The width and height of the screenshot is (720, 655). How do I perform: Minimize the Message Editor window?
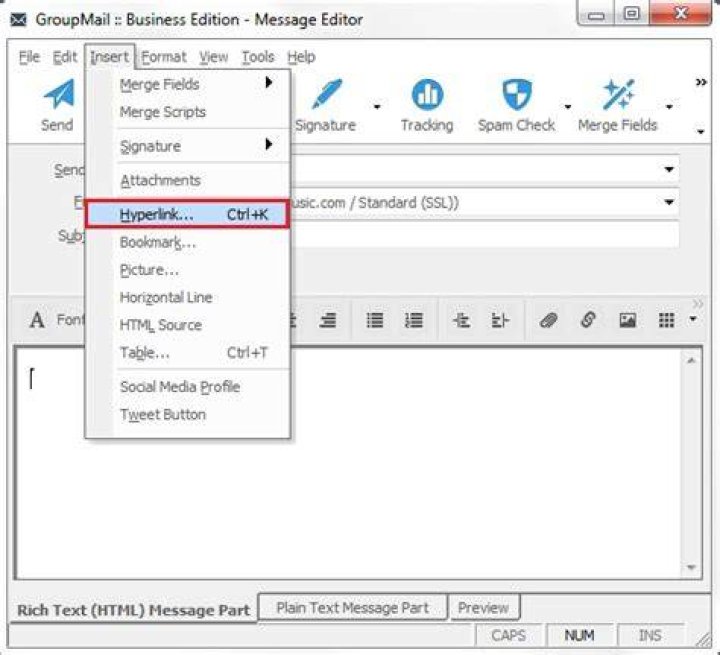(596, 15)
